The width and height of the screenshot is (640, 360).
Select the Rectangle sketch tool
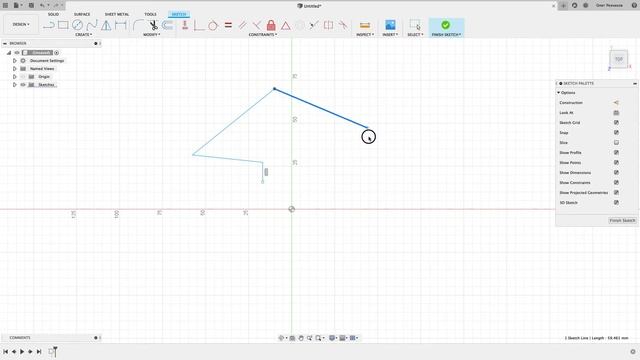[x=63, y=25]
